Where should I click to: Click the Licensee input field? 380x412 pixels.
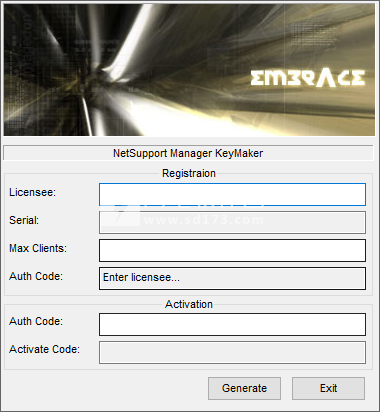tap(232, 194)
